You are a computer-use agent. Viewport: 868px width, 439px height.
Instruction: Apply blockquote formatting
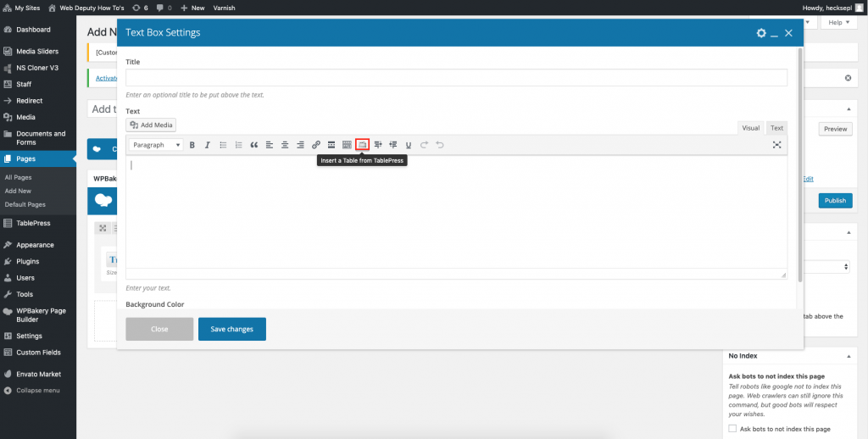(x=254, y=145)
